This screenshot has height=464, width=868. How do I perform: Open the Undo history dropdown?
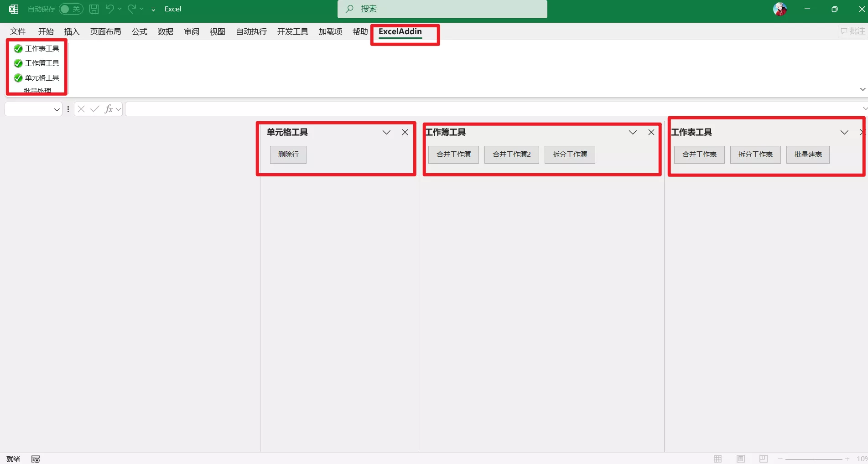coord(120,9)
